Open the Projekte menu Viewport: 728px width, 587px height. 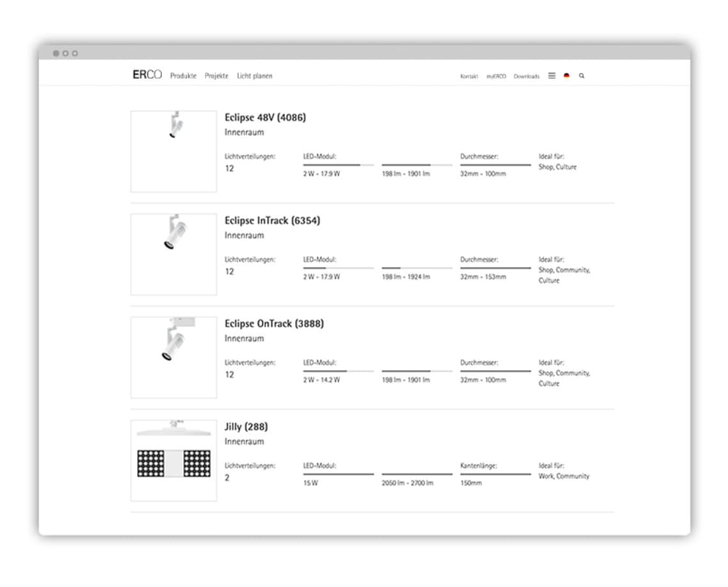(x=216, y=76)
